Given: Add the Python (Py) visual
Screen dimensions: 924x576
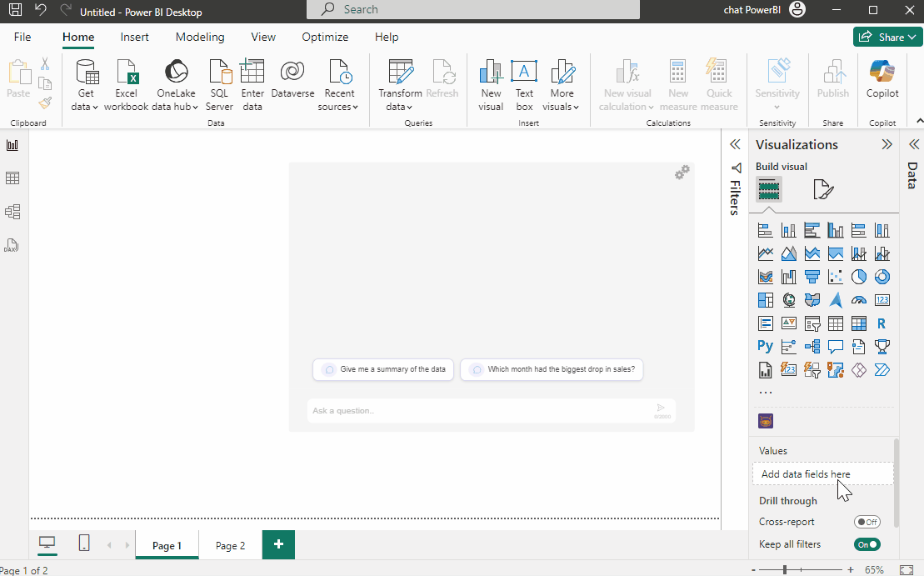Looking at the screenshot, I should [766, 347].
